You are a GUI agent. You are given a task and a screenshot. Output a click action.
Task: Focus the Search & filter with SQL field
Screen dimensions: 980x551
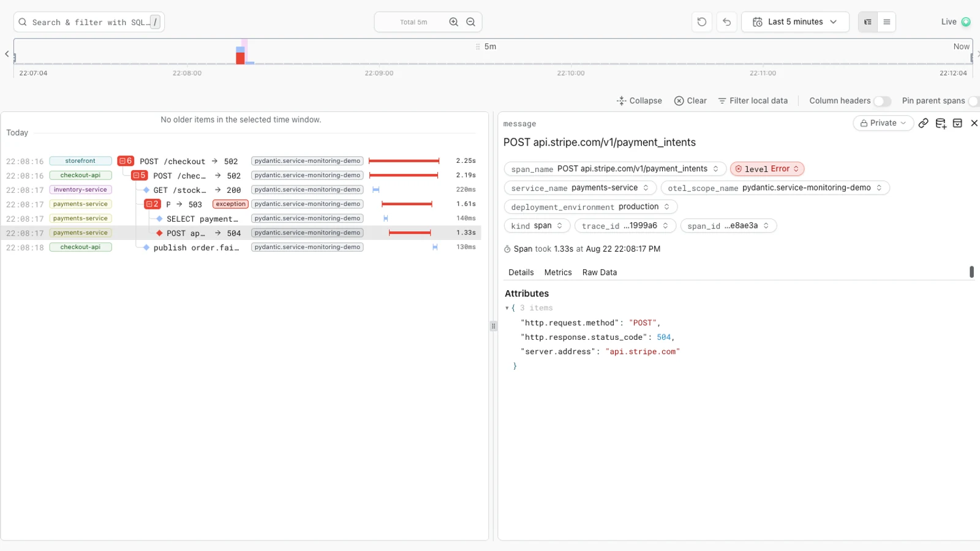click(89, 22)
